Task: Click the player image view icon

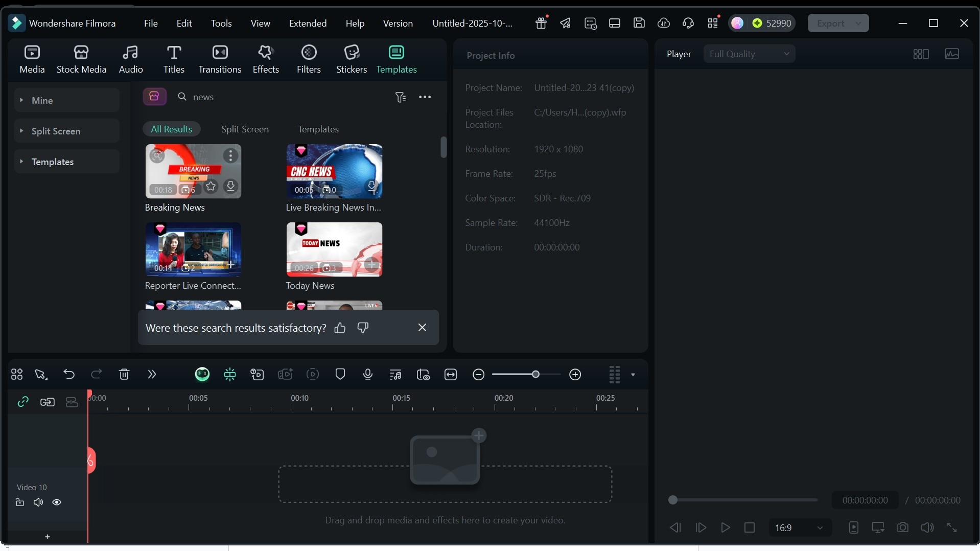Action: coord(952,54)
